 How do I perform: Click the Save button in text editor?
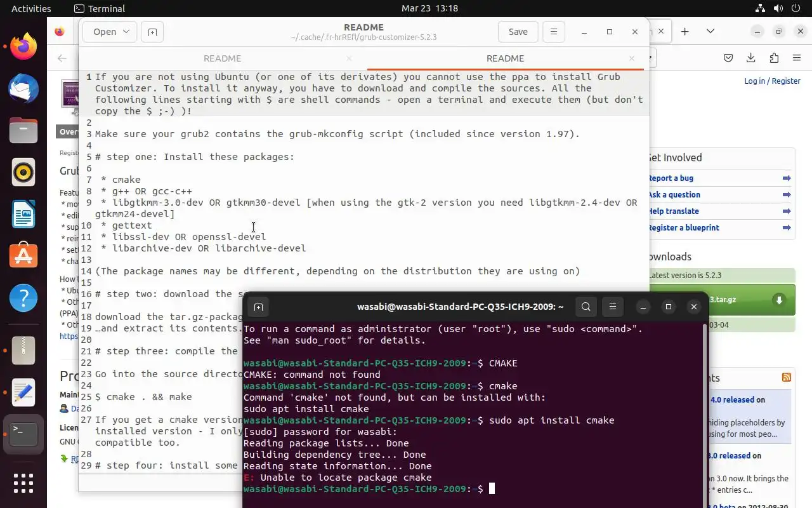coord(518,32)
